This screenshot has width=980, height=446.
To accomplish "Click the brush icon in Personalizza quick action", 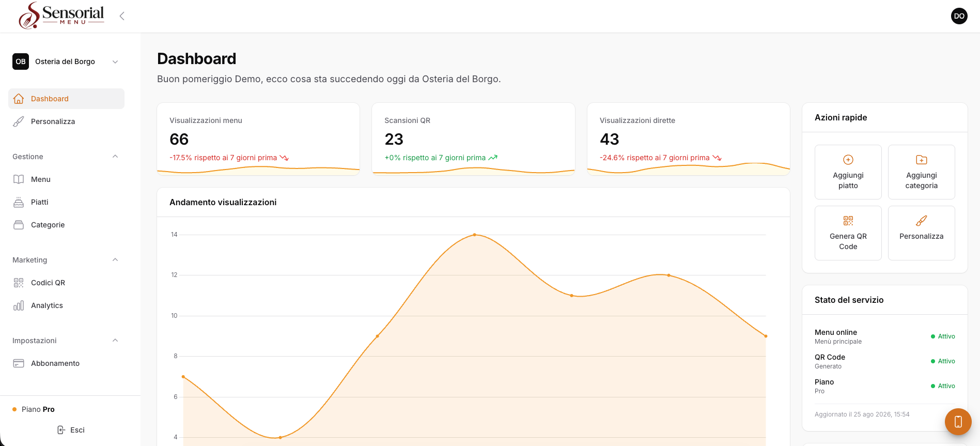I will 922,221.
